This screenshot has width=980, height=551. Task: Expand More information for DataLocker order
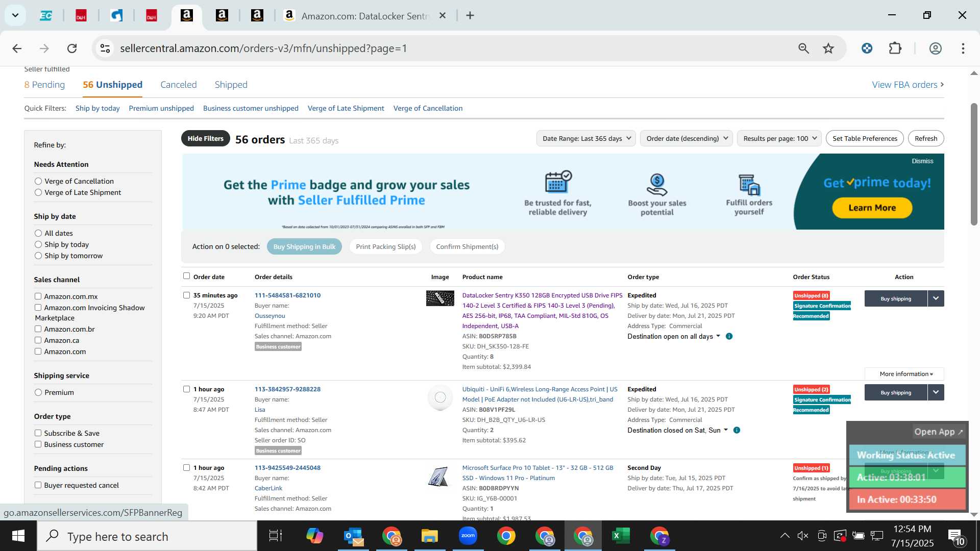[904, 374]
